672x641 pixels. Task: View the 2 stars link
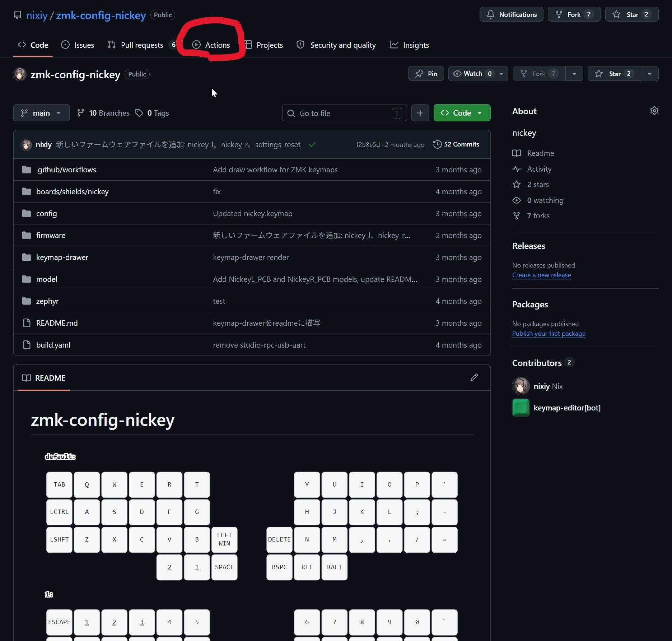point(531,184)
